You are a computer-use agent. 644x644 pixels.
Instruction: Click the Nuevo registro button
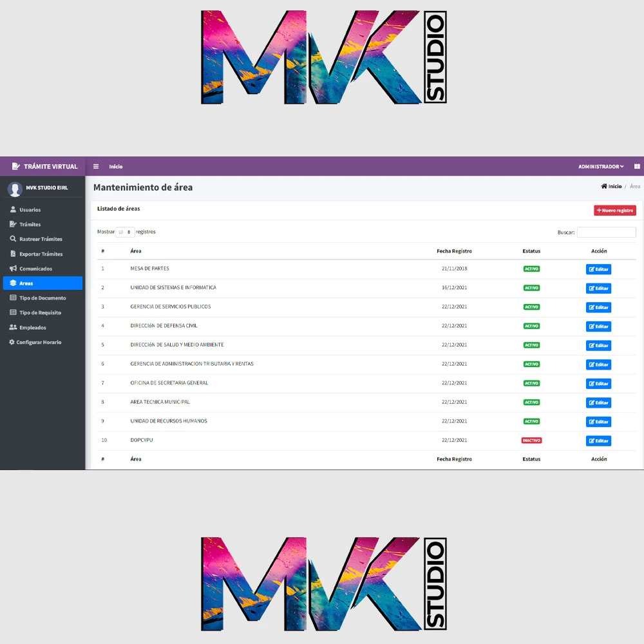click(615, 211)
